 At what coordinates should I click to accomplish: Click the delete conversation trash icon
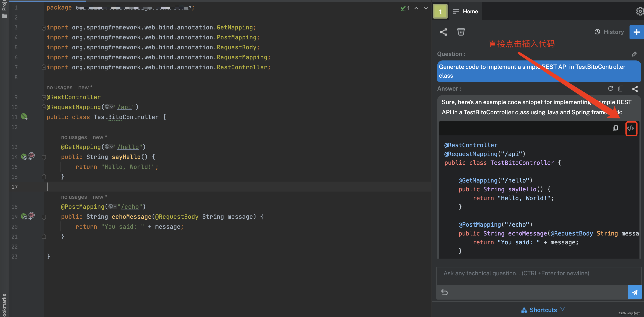(461, 32)
